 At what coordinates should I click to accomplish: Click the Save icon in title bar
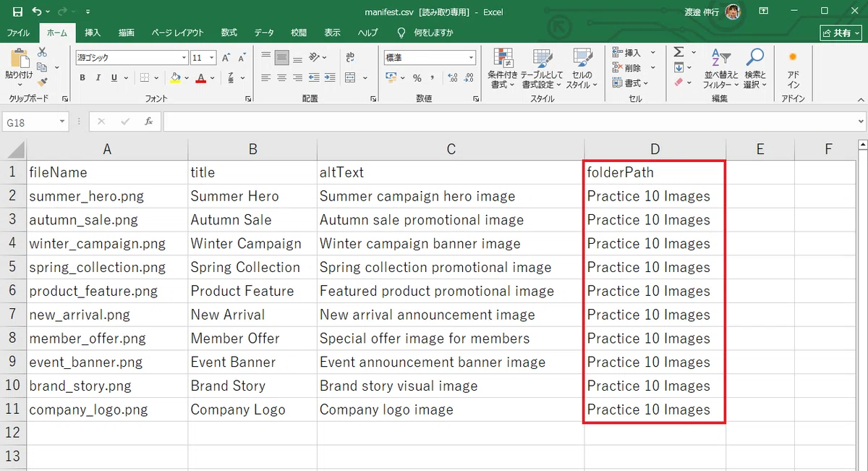(18, 12)
